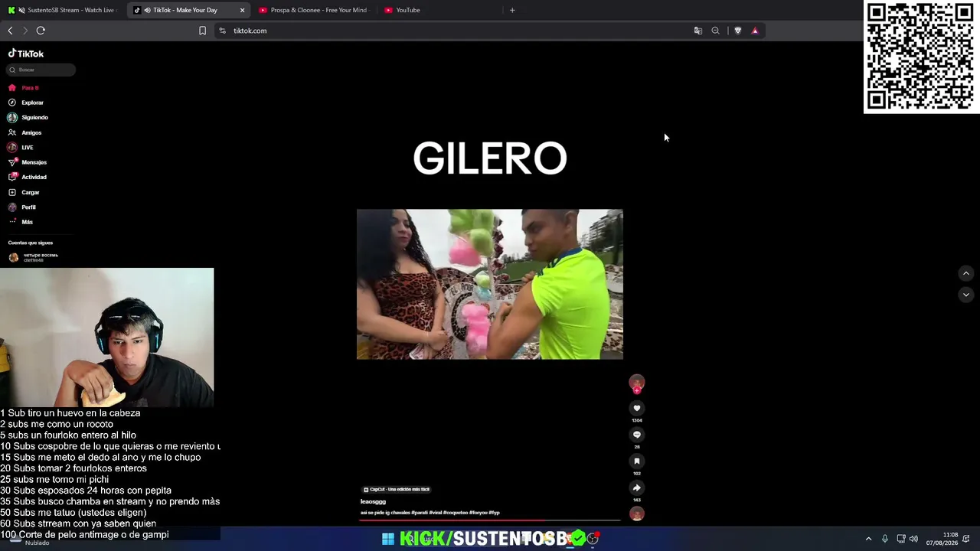Like the video with the heart icon

tap(637, 409)
